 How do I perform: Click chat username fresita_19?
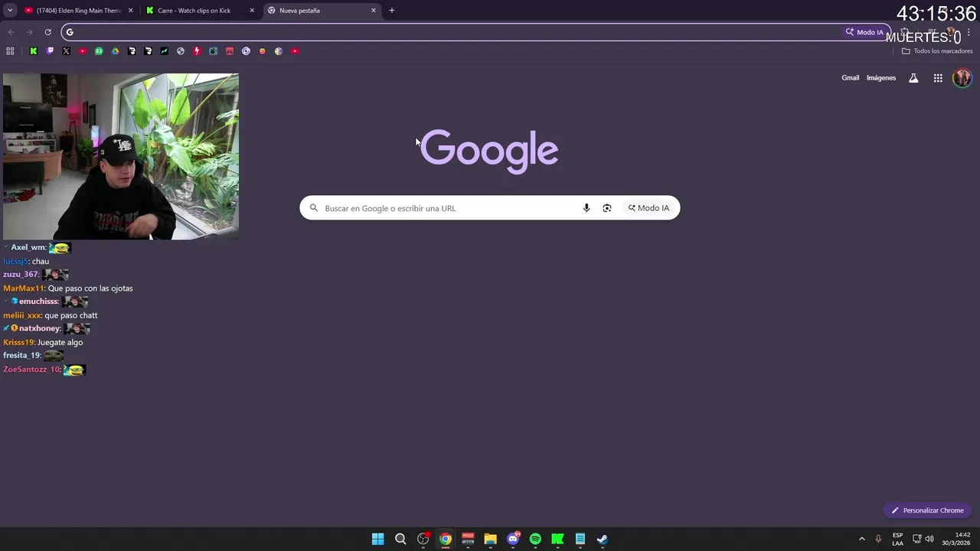pyautogui.click(x=21, y=356)
